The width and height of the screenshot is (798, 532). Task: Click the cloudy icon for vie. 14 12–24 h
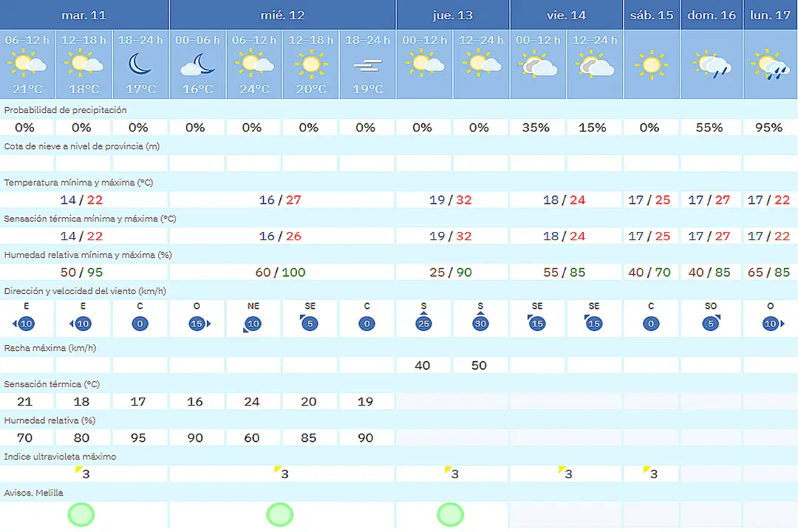point(594,65)
